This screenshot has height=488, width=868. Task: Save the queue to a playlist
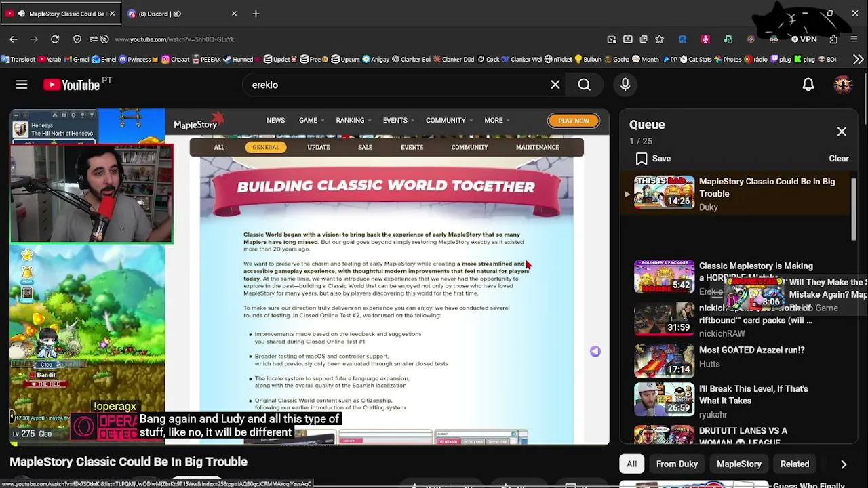(x=654, y=159)
